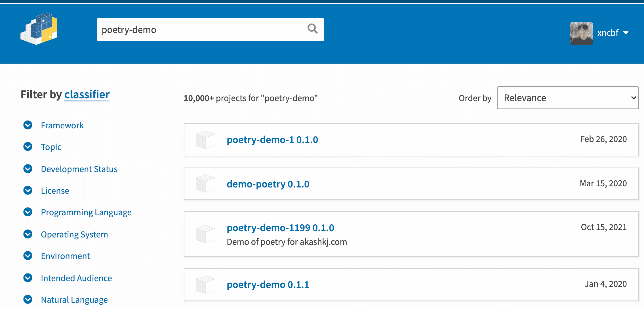This screenshot has height=309, width=644.
Task: Open the Operating System filter
Action: click(x=74, y=235)
